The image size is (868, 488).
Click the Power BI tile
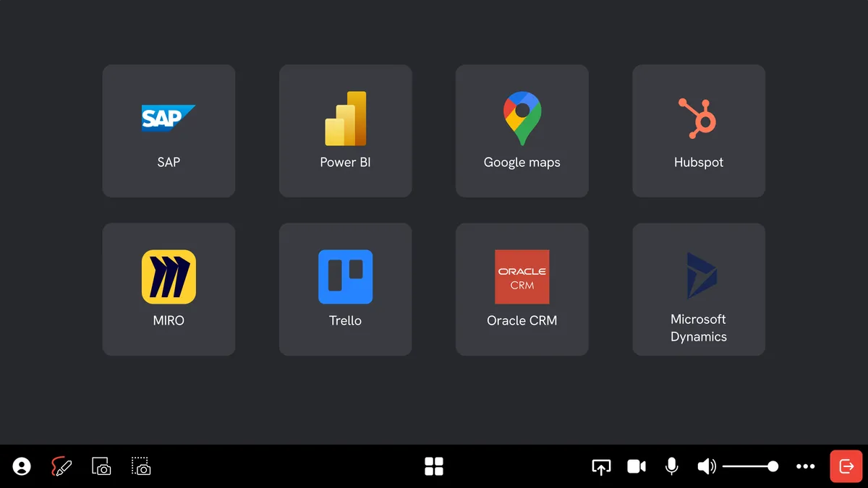(345, 131)
